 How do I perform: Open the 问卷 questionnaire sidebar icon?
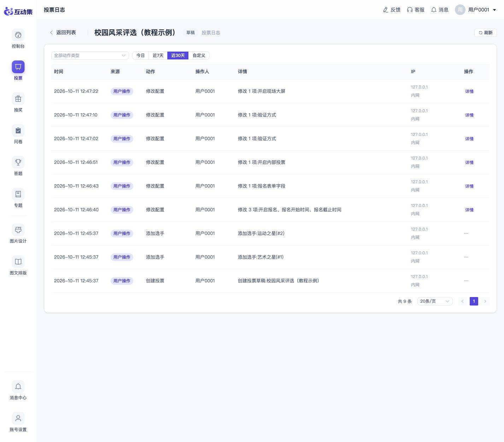tap(18, 130)
